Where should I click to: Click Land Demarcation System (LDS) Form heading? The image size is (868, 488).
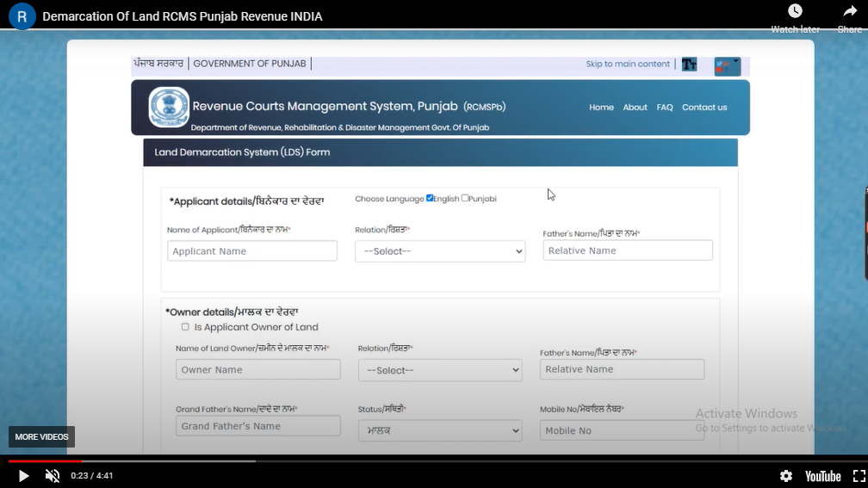pyautogui.click(x=242, y=152)
